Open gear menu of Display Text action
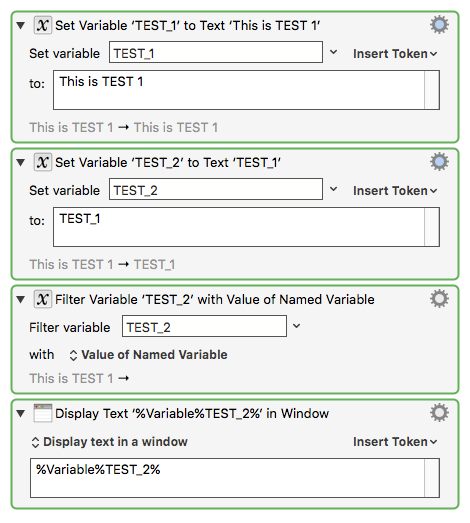The width and height of the screenshot is (470, 523). point(439,413)
